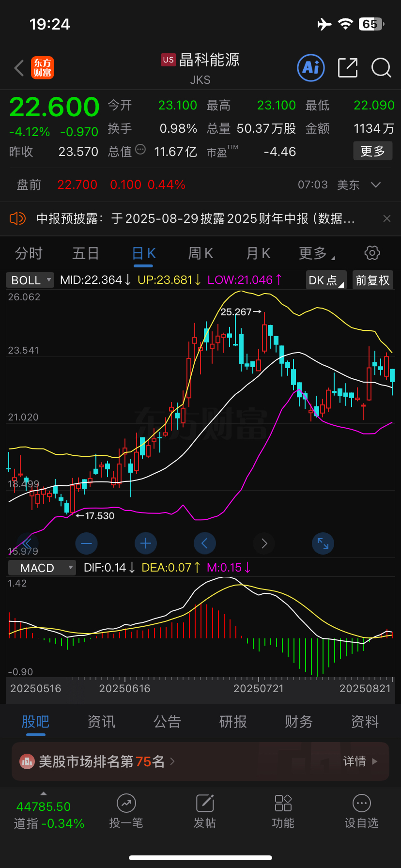Open the 公告 tab
Image resolution: width=401 pixels, height=868 pixels.
tap(167, 722)
